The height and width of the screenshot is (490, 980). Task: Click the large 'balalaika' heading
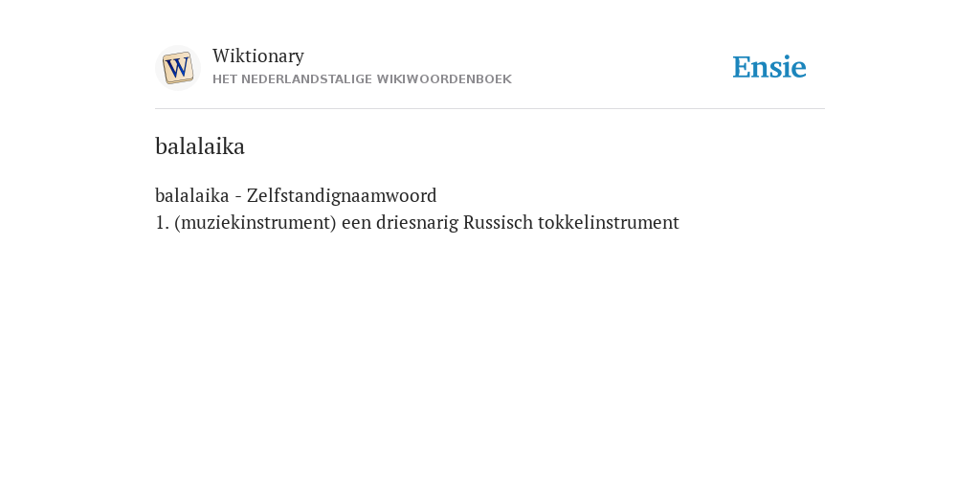click(x=200, y=146)
